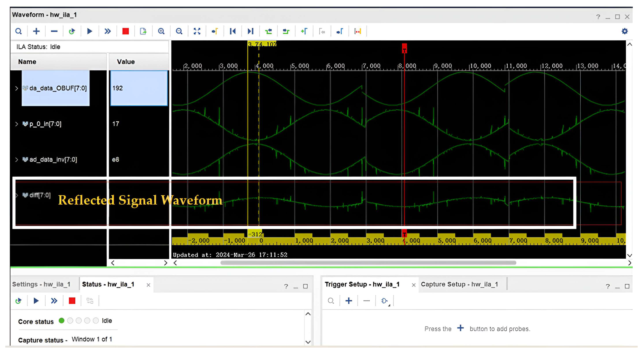Click the run trigger play icon
The height and width of the screenshot is (358, 644).
pyautogui.click(x=89, y=31)
